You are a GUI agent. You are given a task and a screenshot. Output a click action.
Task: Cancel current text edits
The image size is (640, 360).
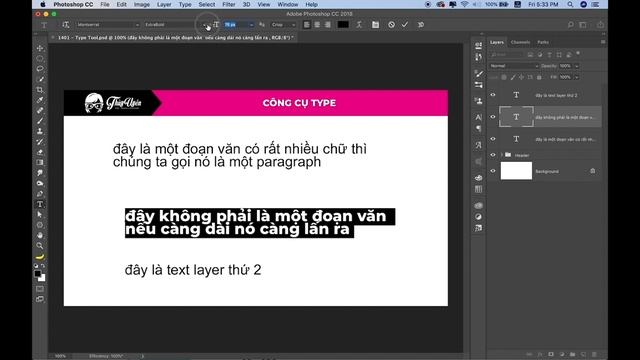pyautogui.click(x=391, y=25)
